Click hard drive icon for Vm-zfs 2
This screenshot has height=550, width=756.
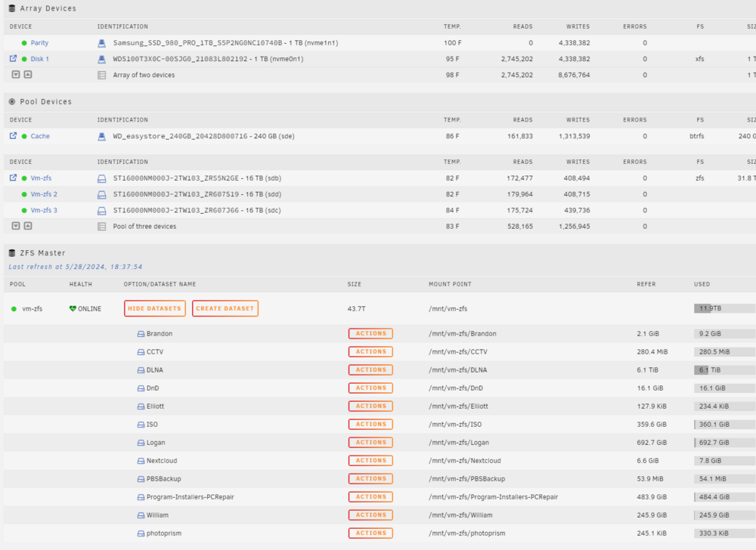(102, 195)
